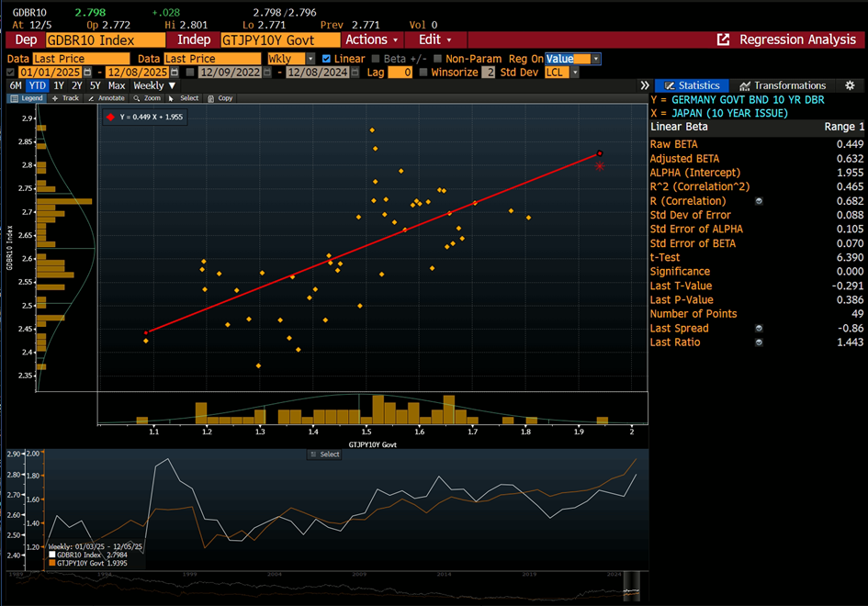Viewport: 868px width, 606px height.
Task: Select the Annotate pencil tool
Action: pos(106,98)
